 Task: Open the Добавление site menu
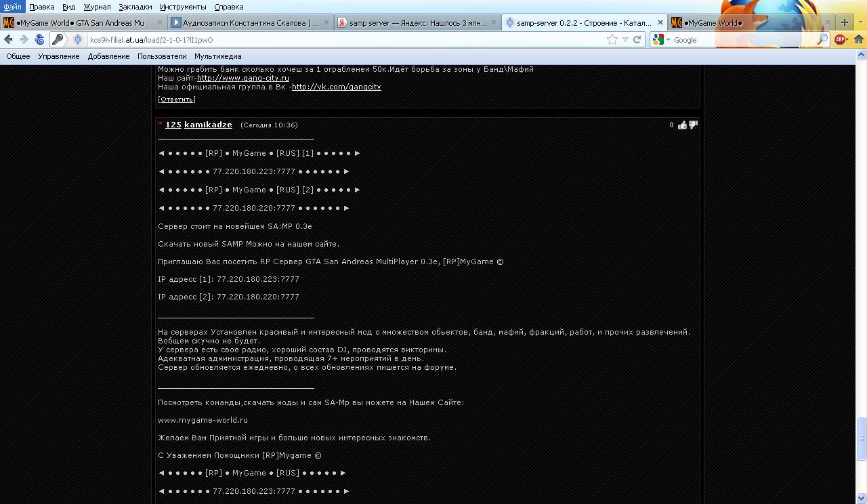pyautogui.click(x=108, y=56)
